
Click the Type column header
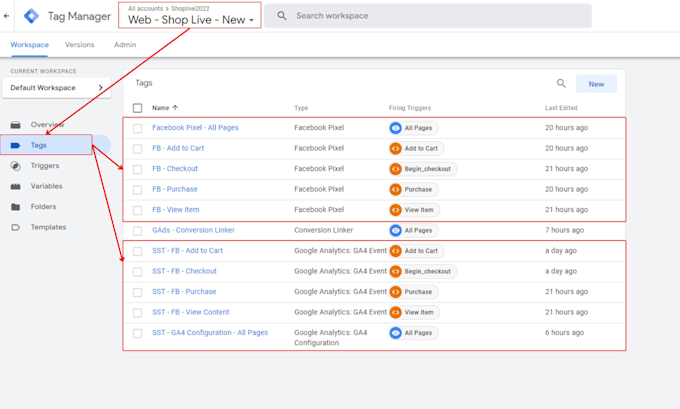pyautogui.click(x=301, y=108)
